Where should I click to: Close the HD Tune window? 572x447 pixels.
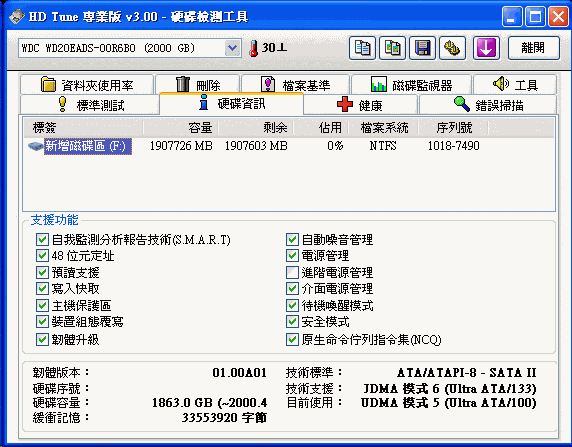pos(559,16)
